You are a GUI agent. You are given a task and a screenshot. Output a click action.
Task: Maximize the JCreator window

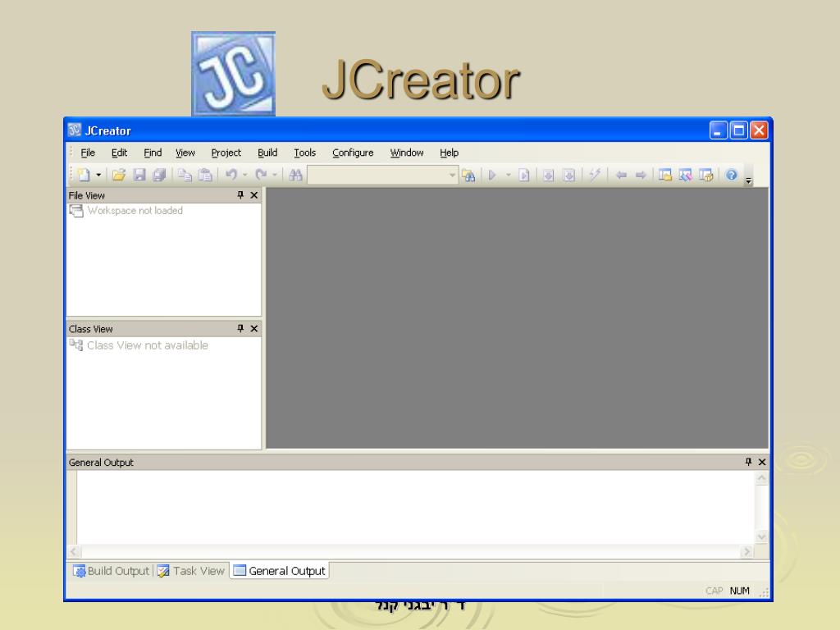click(x=738, y=130)
